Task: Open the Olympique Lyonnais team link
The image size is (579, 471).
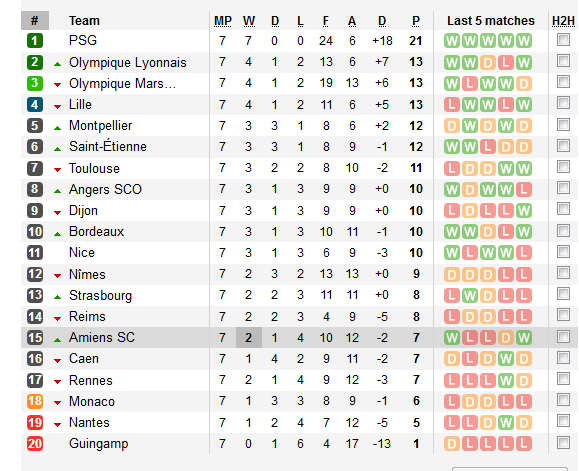Action: tap(128, 62)
